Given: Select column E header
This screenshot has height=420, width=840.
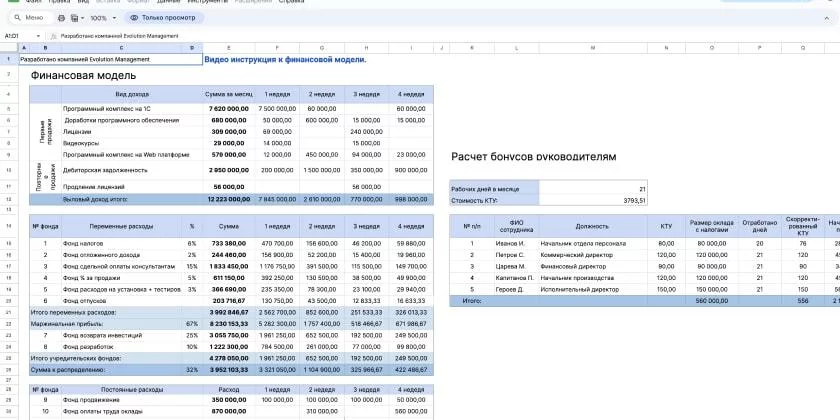Looking at the screenshot, I should (229, 48).
